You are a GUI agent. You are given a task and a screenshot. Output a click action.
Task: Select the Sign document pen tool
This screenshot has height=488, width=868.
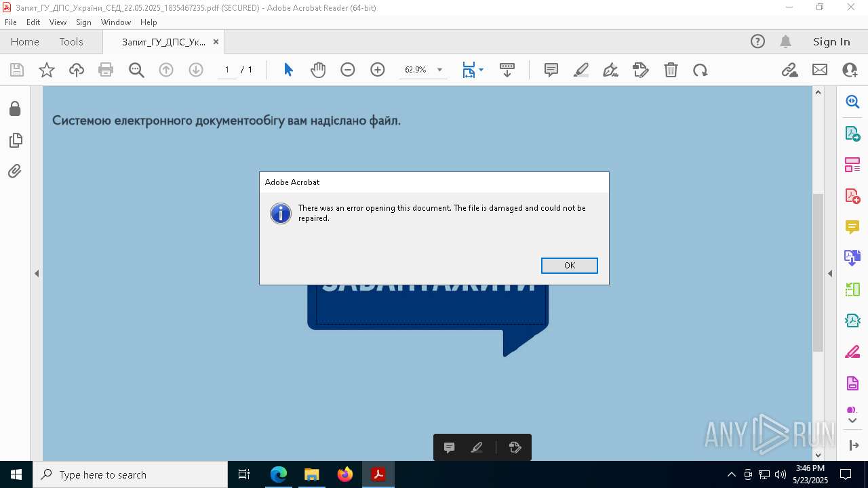point(610,70)
